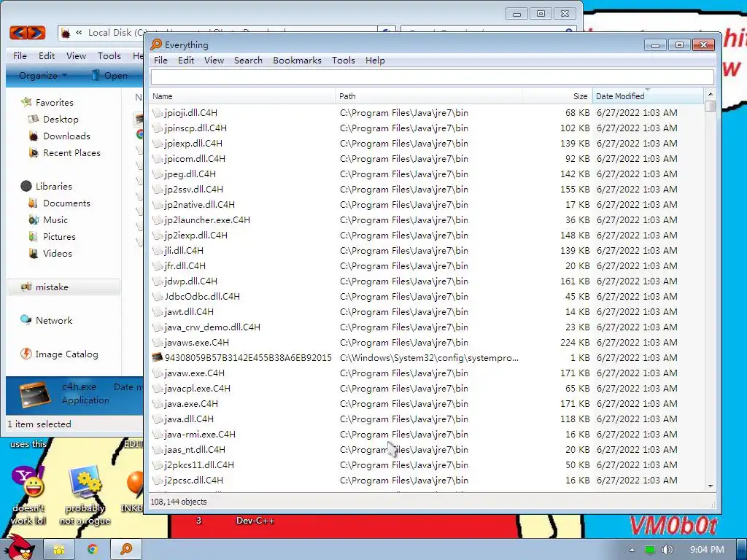Open the Help menu in Everything
Image resolution: width=747 pixels, height=560 pixels.
click(375, 61)
